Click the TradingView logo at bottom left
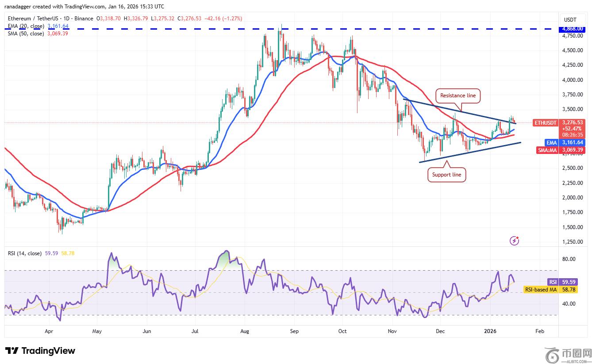 coord(40,351)
